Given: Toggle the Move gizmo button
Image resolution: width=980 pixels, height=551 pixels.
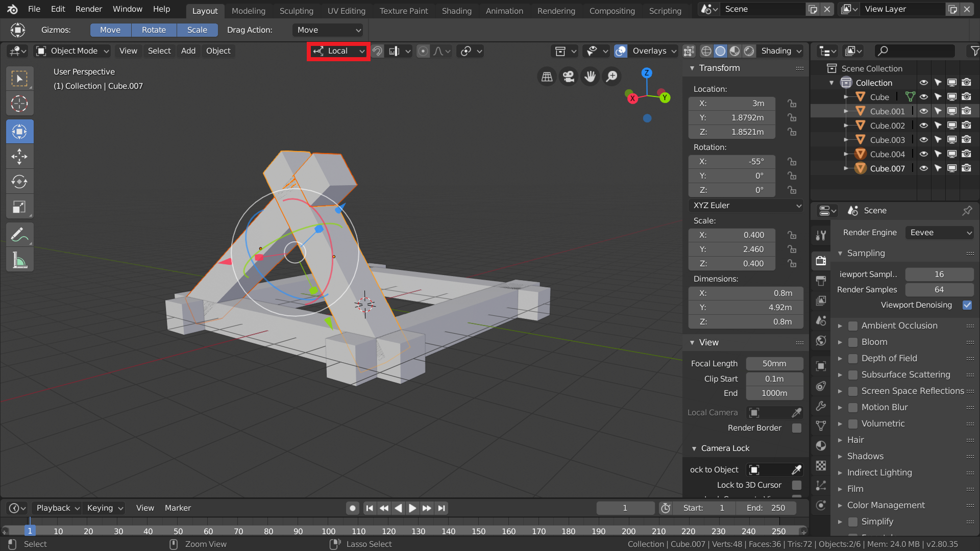Looking at the screenshot, I should pos(110,30).
